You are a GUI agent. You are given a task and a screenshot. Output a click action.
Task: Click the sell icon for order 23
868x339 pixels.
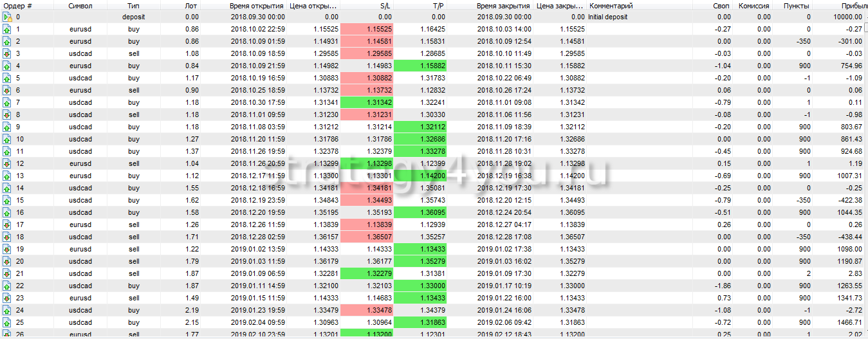coord(7,298)
